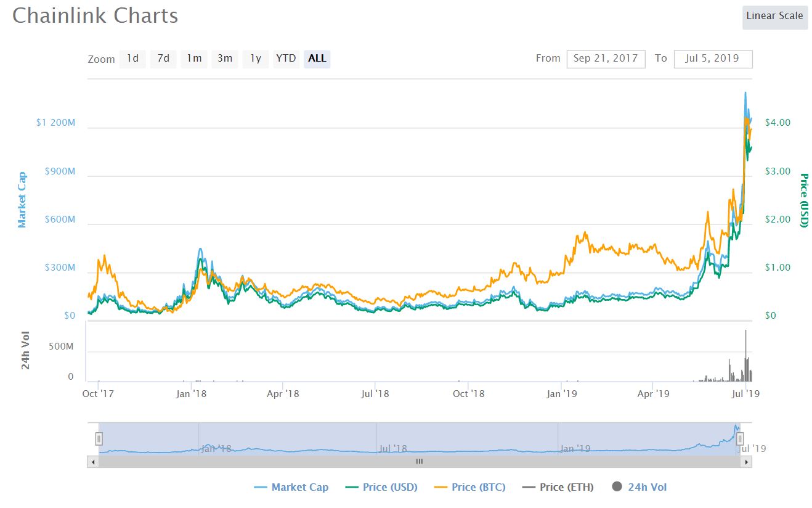Image resolution: width=812 pixels, height=508 pixels.
Task: Click the $300M market cap axis label
Action: 60,268
